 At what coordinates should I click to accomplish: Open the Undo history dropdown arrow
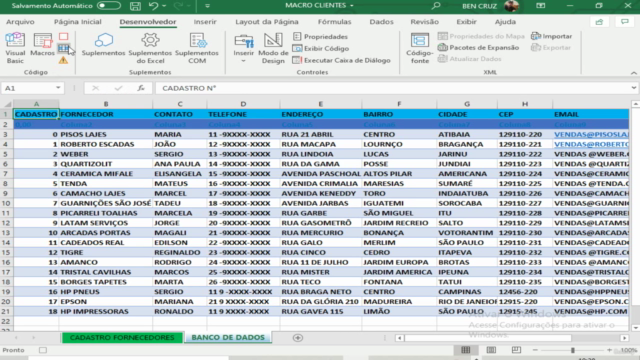[x=164, y=6]
